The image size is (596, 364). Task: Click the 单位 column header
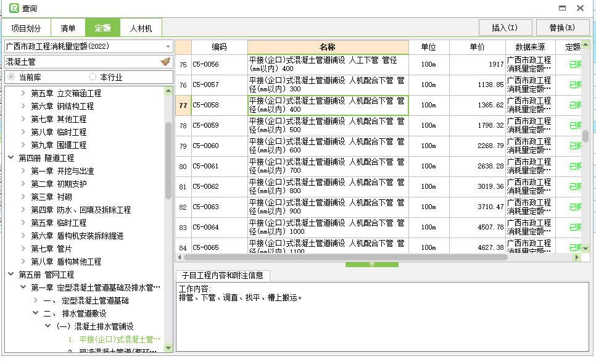coord(429,47)
